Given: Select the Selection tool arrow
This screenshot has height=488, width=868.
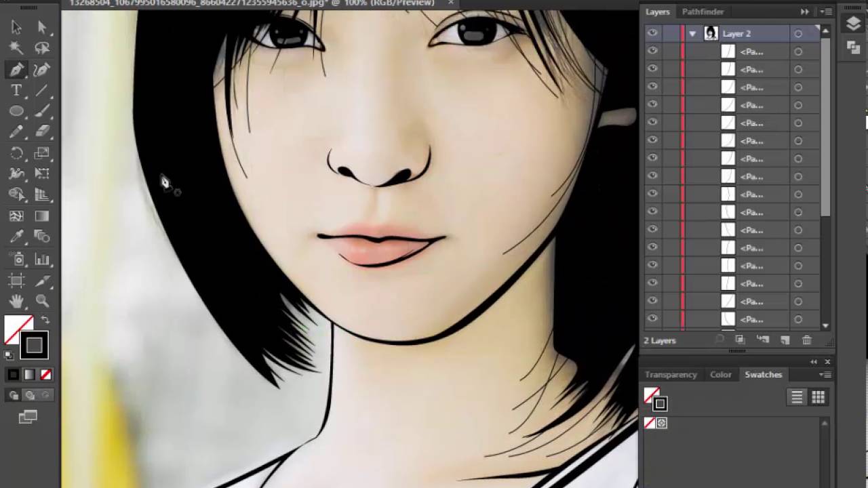Looking at the screenshot, I should click(x=16, y=27).
